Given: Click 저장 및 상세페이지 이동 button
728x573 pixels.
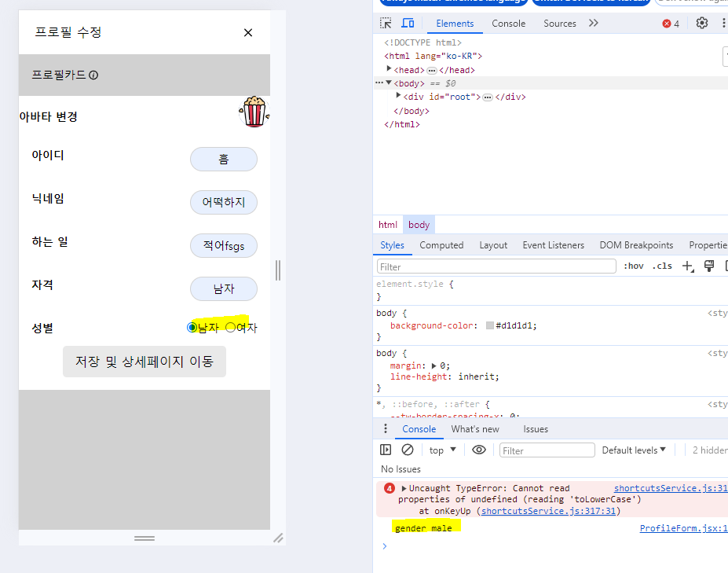Looking at the screenshot, I should 145,361.
